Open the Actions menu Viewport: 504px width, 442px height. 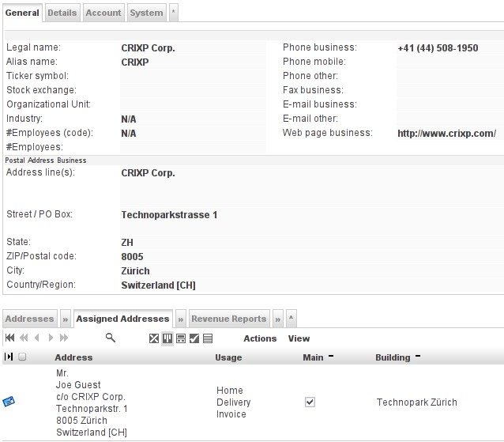260,338
